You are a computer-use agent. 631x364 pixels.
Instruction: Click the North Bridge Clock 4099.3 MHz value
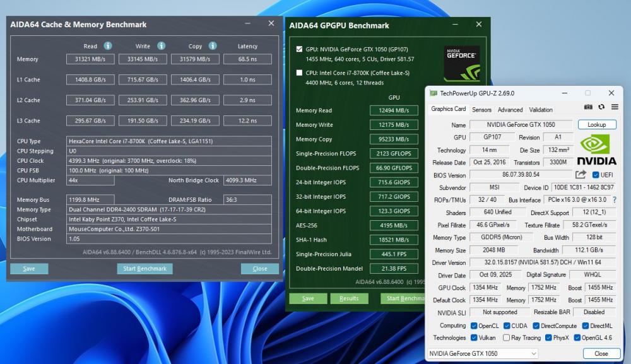point(247,180)
